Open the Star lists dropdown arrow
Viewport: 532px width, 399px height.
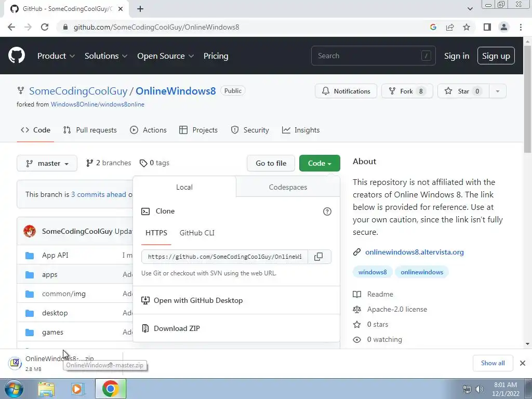click(x=497, y=91)
